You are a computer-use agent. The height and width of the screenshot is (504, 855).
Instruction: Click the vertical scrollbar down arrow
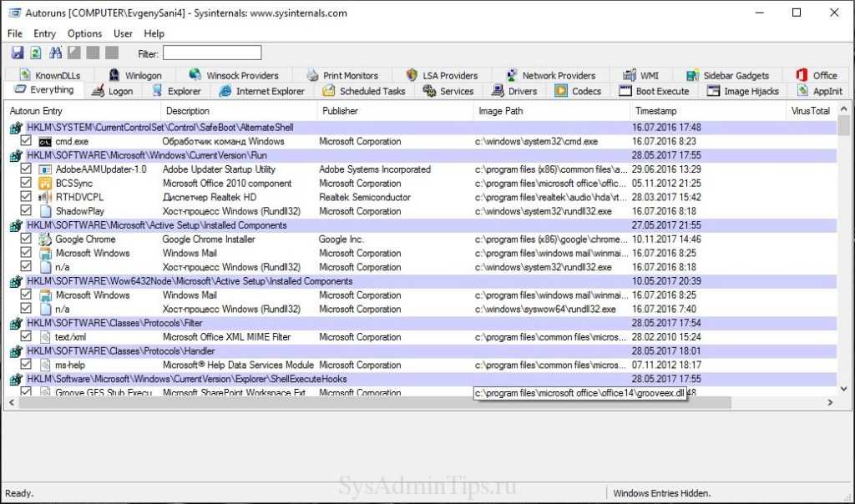click(844, 388)
